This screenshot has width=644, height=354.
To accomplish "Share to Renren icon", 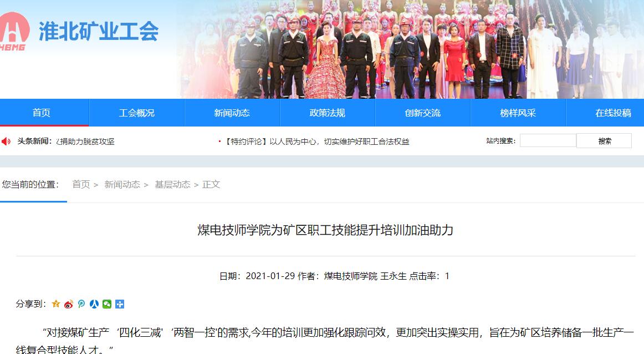I will click(94, 304).
